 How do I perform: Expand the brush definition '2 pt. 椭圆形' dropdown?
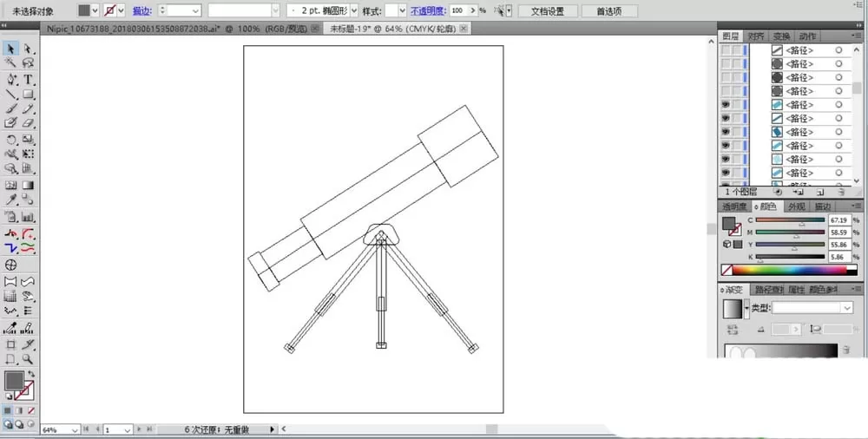tap(354, 10)
